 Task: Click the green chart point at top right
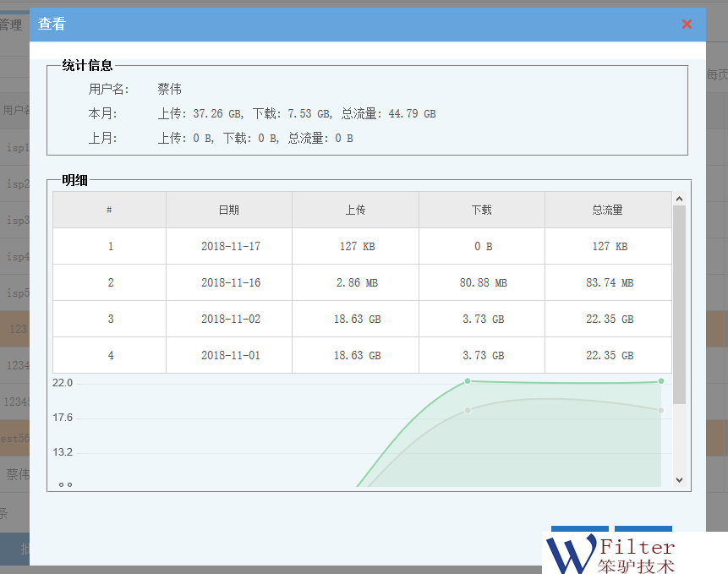click(661, 381)
